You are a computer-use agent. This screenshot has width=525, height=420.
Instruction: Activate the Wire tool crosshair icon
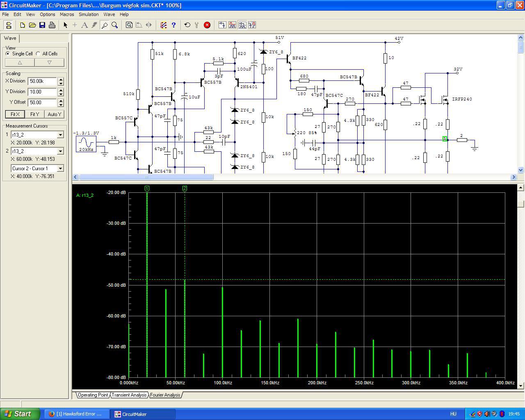(75, 25)
